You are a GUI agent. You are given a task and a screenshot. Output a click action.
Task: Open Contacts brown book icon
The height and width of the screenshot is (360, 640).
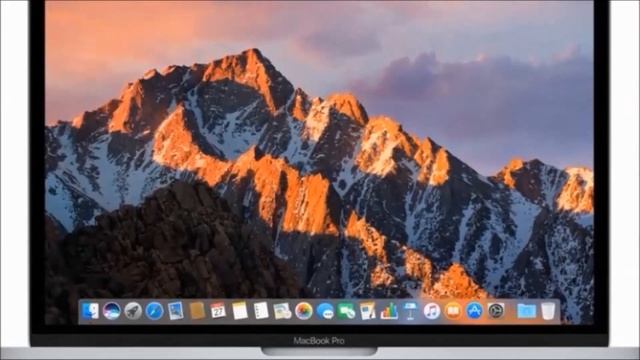(197, 311)
